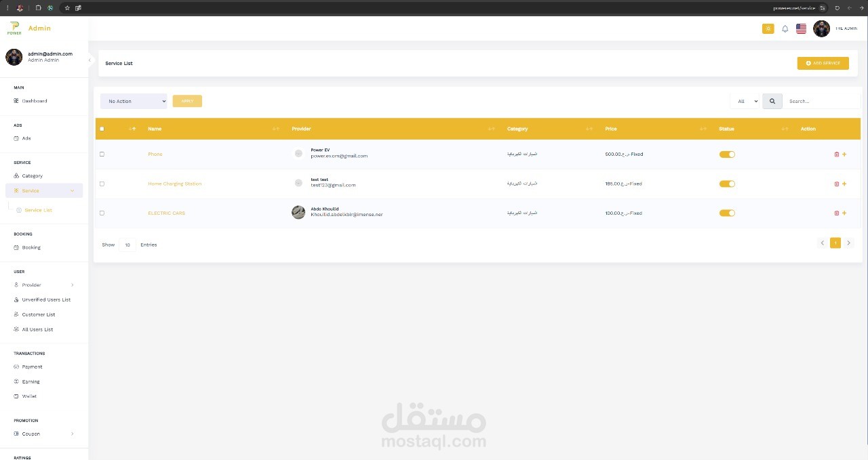Tick the select-all header checkbox
Screen dimensions: 868x460
(x=102, y=129)
